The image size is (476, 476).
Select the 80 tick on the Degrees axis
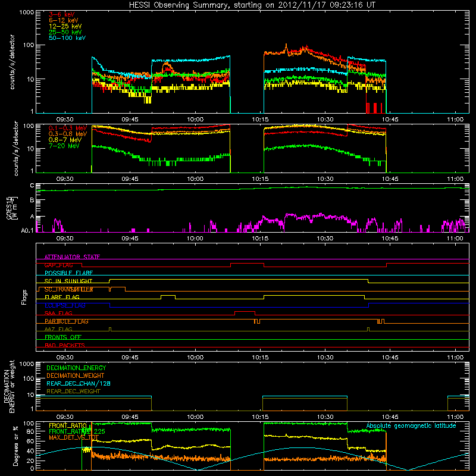(x=30, y=431)
